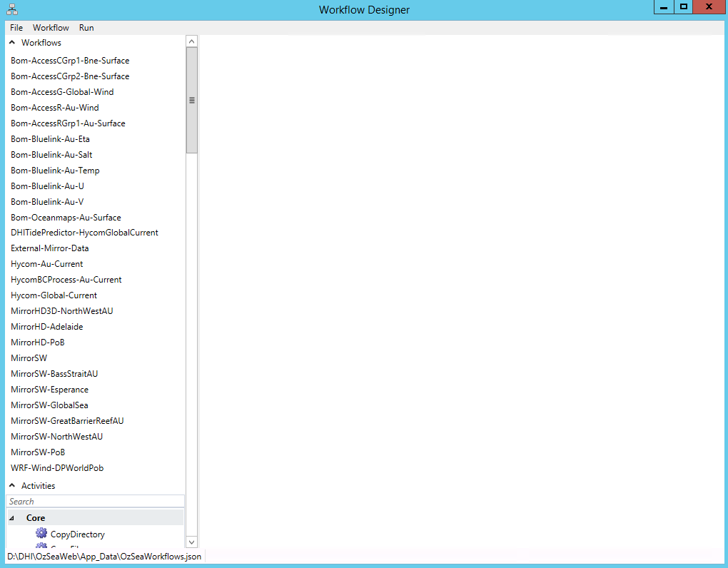Click the OzSeaWorkflows.json path in status bar
Image resolution: width=728 pixels, height=568 pixels.
tap(104, 557)
